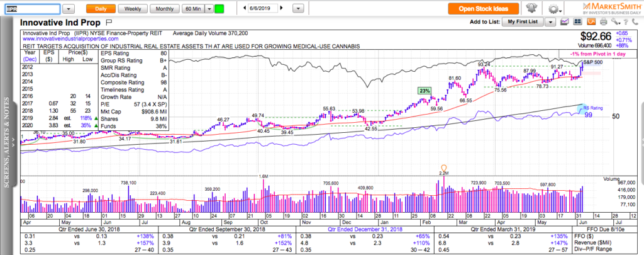Click the 93.24 price high label

point(484,64)
